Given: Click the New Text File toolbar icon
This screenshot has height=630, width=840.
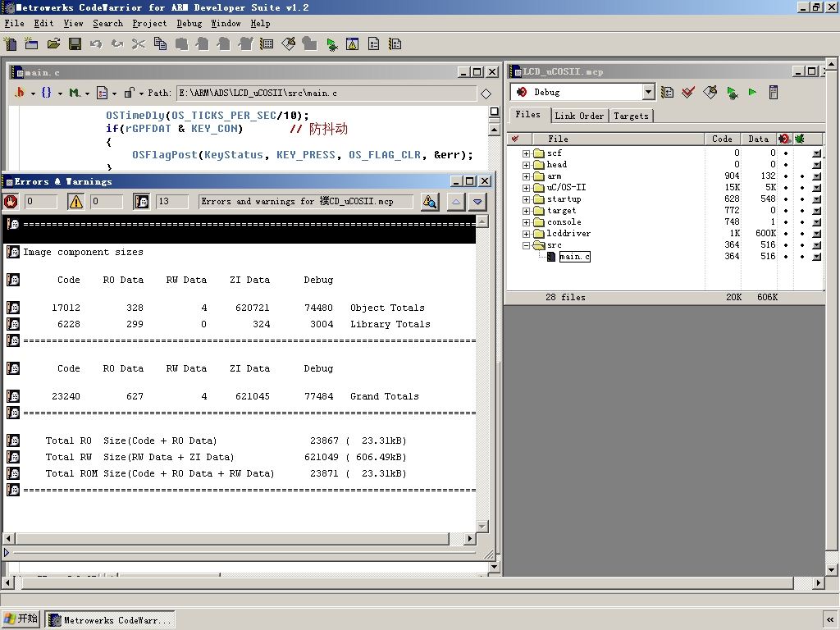Looking at the screenshot, I should (x=11, y=44).
